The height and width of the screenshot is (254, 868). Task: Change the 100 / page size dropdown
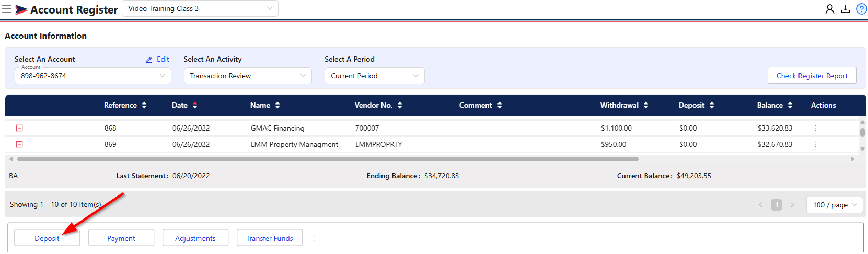(x=835, y=205)
